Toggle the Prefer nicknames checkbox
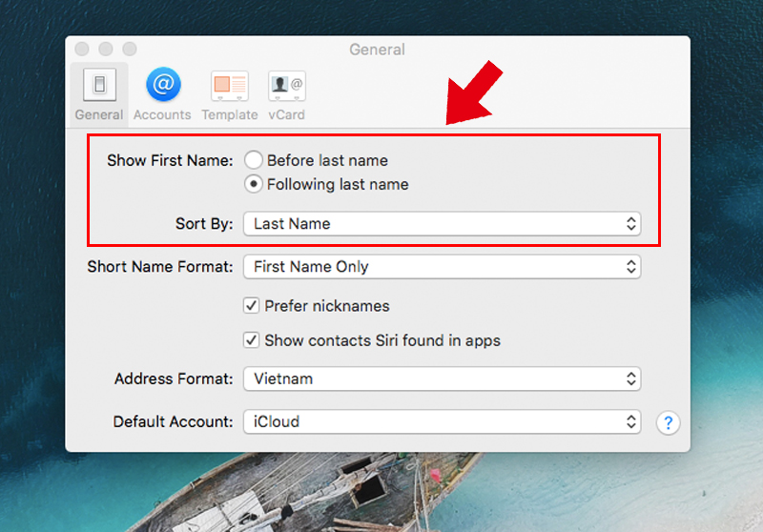 (x=251, y=306)
